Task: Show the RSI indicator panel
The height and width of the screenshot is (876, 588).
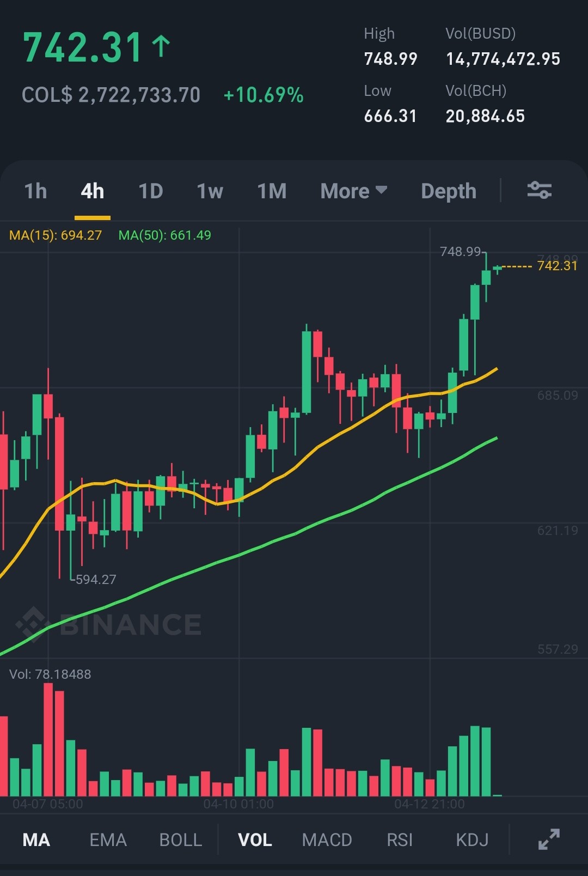Action: pyautogui.click(x=400, y=839)
